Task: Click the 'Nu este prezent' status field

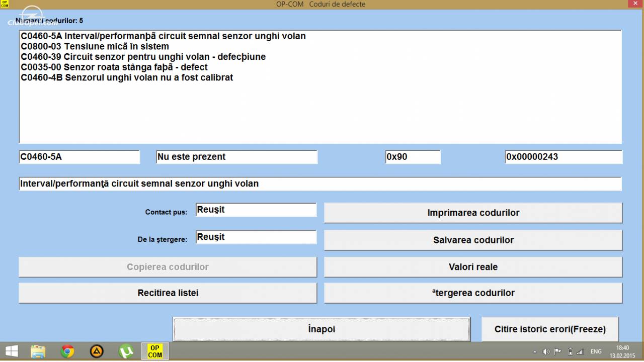Action: [237, 157]
